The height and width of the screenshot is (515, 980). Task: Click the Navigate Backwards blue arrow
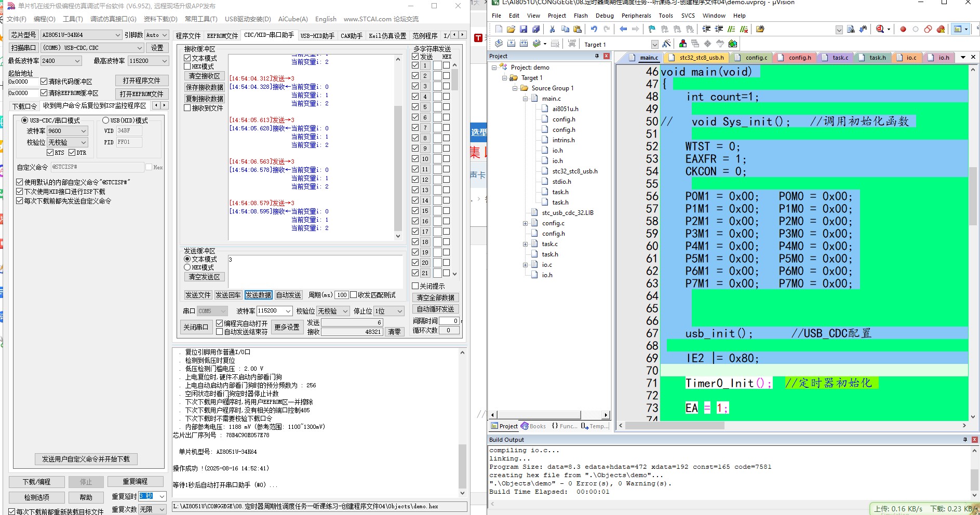[623, 29]
